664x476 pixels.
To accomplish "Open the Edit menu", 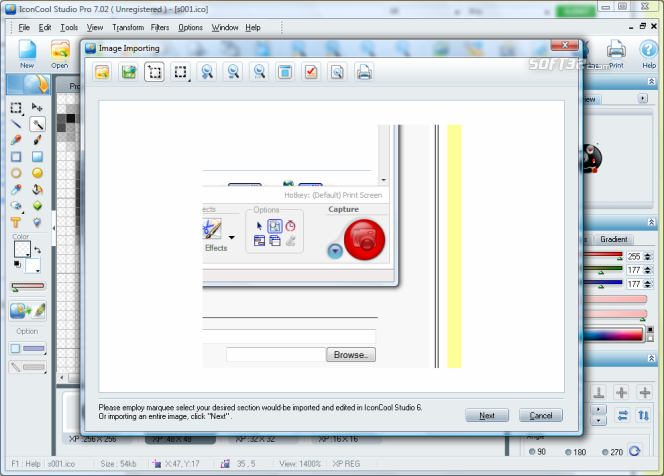I will click(44, 28).
